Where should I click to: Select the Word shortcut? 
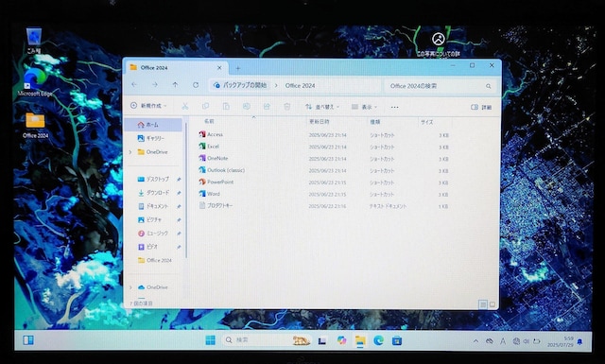(x=210, y=194)
